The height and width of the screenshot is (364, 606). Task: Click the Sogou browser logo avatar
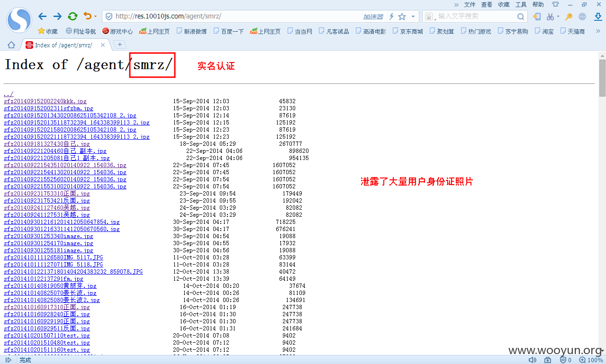point(18,19)
